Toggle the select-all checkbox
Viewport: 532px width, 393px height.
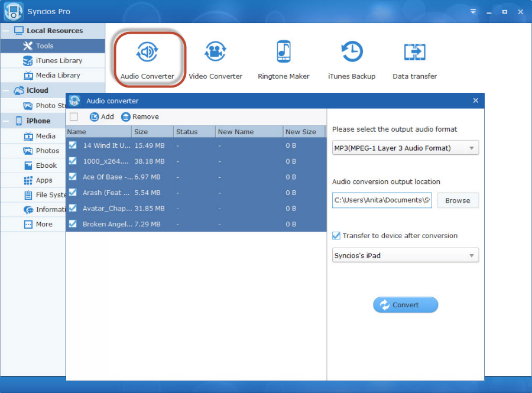tap(74, 116)
